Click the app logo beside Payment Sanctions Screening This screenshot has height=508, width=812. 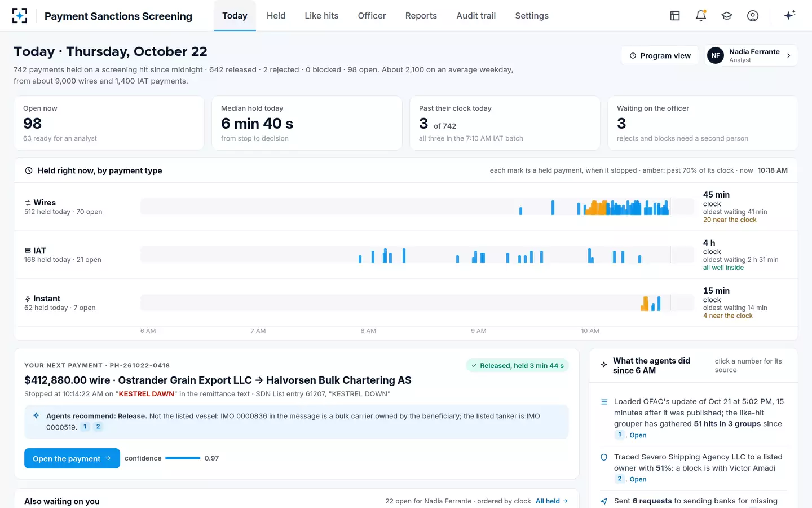20,16
